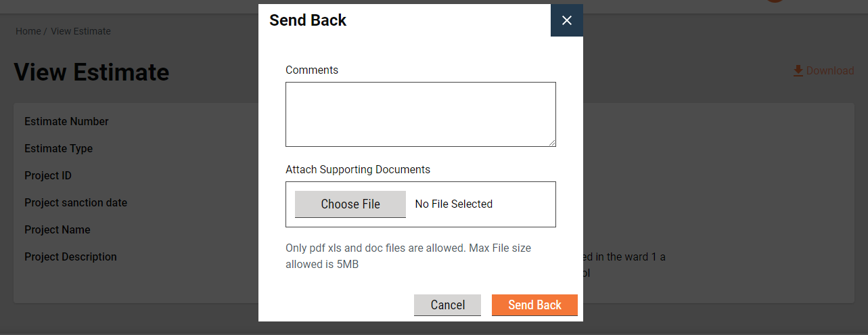Click the Comments field label
Screen dimensions: 868x335
(x=312, y=70)
